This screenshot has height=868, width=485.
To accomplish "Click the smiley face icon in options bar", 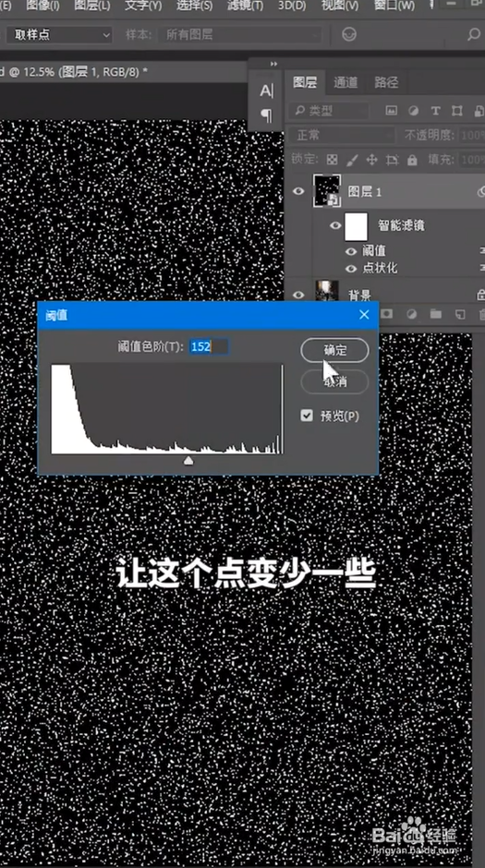I will [x=349, y=35].
